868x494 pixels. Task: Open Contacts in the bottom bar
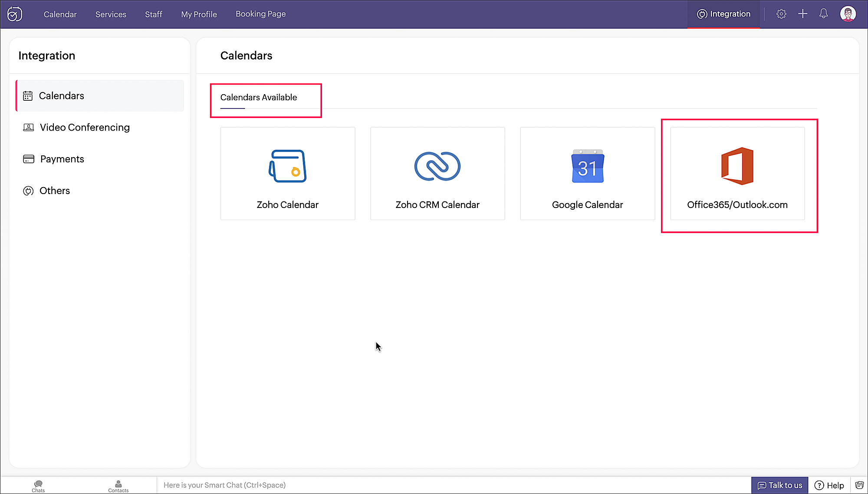118,486
